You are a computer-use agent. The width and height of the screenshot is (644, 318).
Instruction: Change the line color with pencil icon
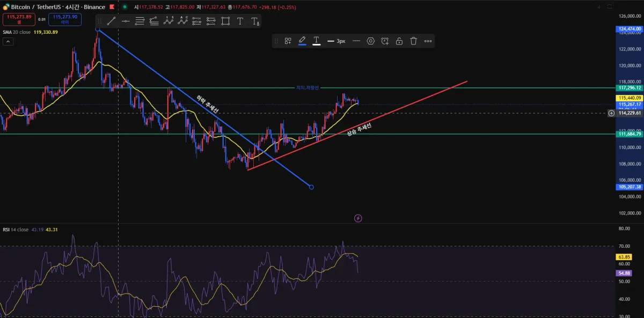(302, 41)
